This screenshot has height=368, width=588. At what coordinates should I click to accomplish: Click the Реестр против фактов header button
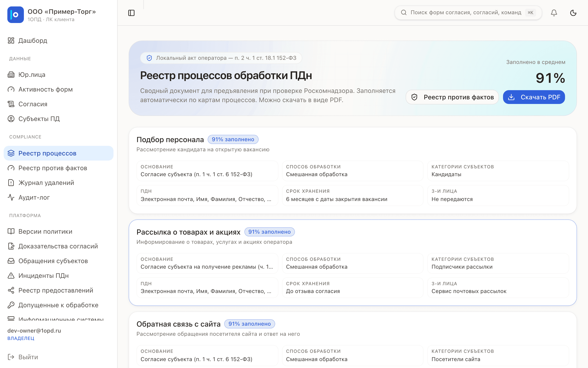(452, 97)
